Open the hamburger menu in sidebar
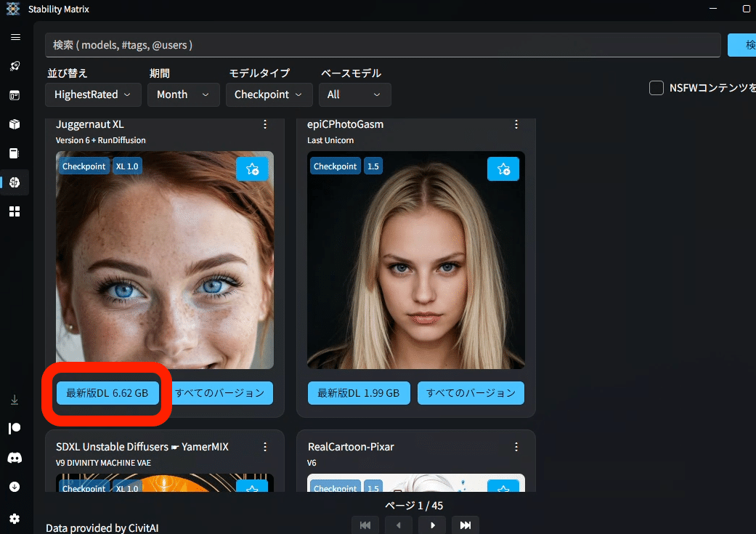 point(15,37)
